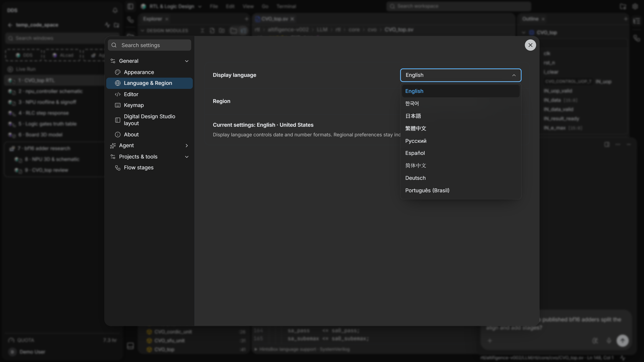This screenshot has width=644, height=362.
Task: Click the layout panel icon
Action: pyautogui.click(x=118, y=120)
